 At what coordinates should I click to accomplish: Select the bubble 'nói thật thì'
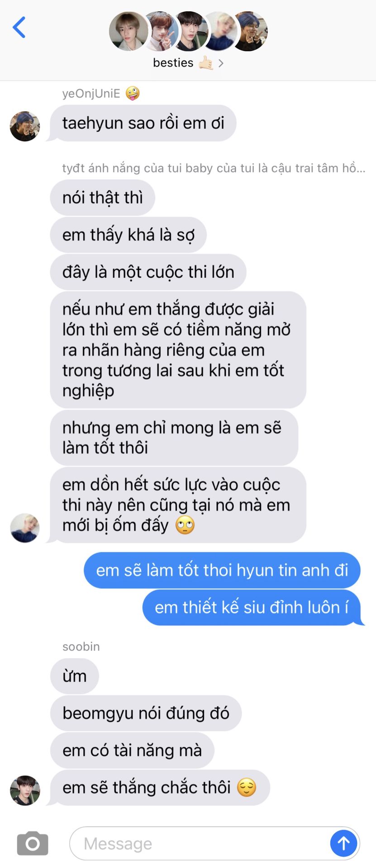pos(103,198)
